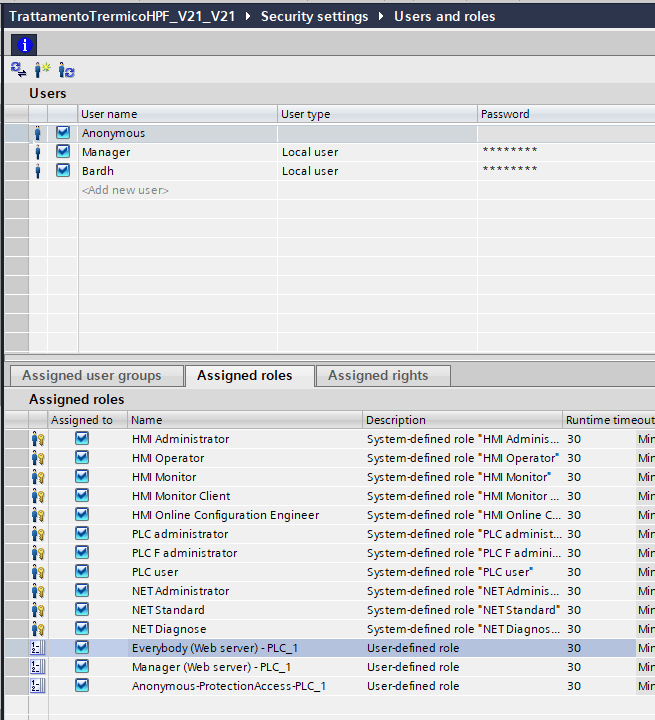Click runtime timeout 30 for NET Administrator
The width and height of the screenshot is (655, 720).
(x=574, y=591)
